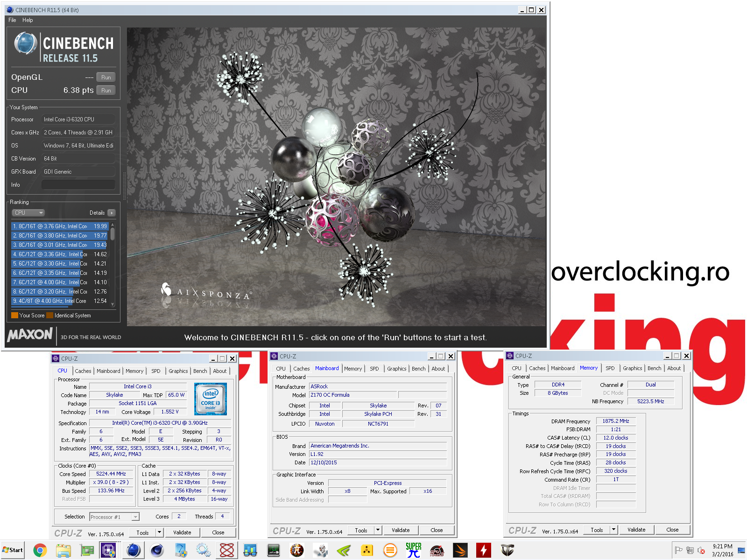
Task: Open the orange circle striped taskbar icon
Action: 390,551
